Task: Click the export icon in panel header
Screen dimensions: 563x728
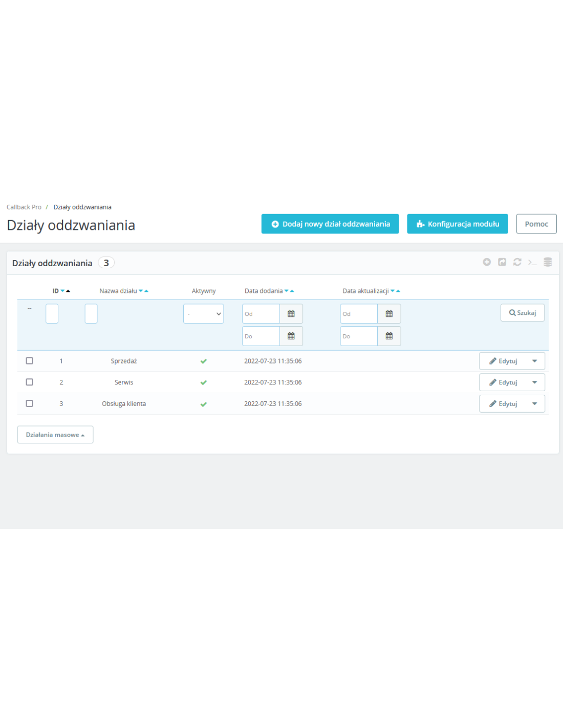Action: 502,262
